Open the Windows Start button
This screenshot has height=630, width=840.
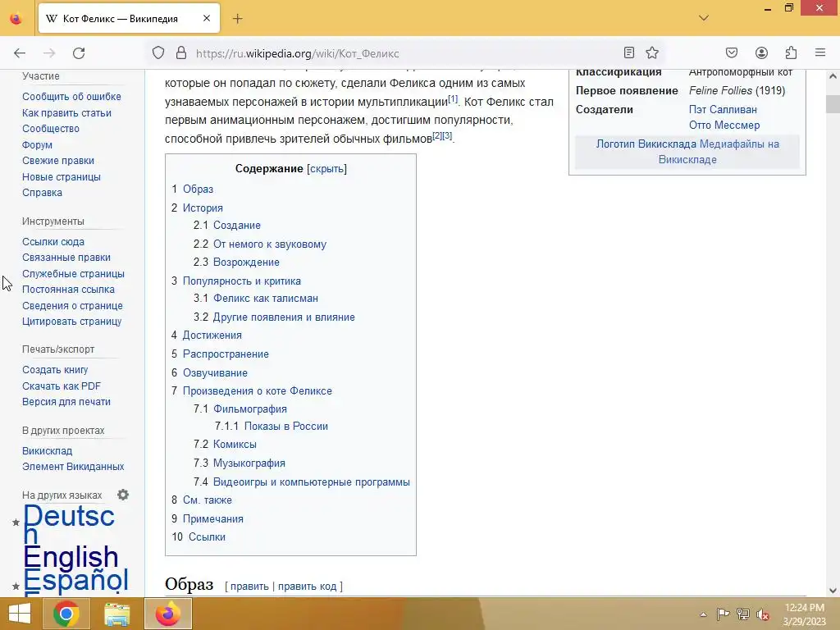(20, 614)
